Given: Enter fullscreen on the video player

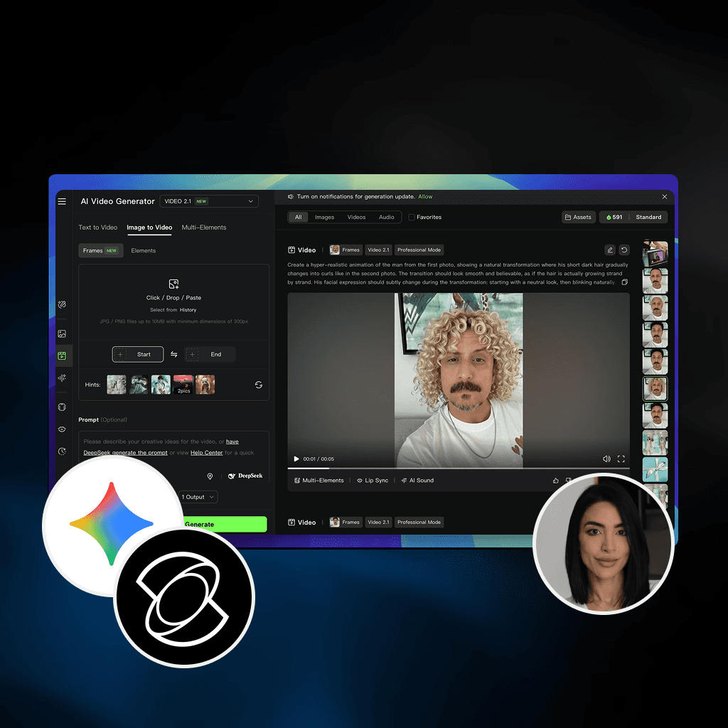Looking at the screenshot, I should (x=621, y=459).
